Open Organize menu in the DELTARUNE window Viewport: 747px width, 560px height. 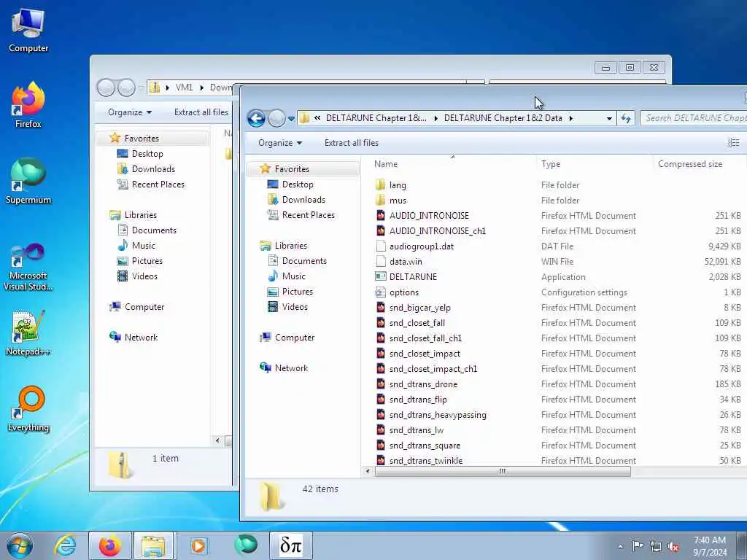click(x=279, y=143)
